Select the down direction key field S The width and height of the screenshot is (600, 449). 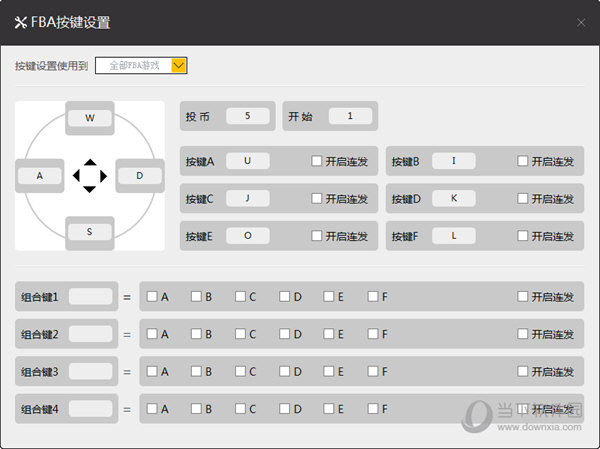pyautogui.click(x=90, y=232)
